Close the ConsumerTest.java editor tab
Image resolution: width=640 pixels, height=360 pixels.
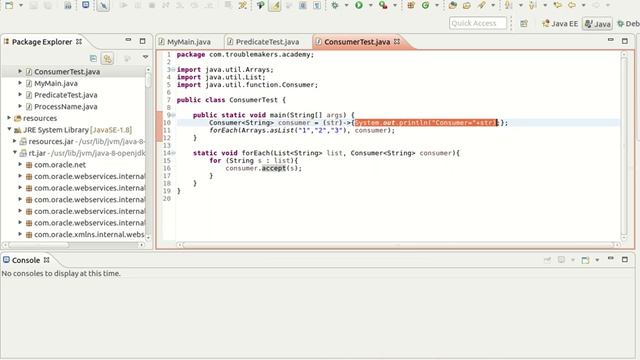tap(397, 42)
